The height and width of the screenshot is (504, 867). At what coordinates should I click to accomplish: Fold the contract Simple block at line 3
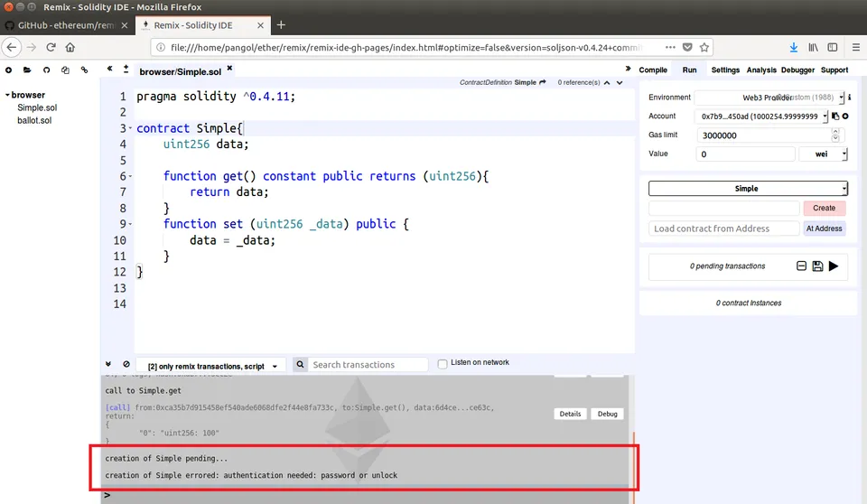(x=130, y=128)
